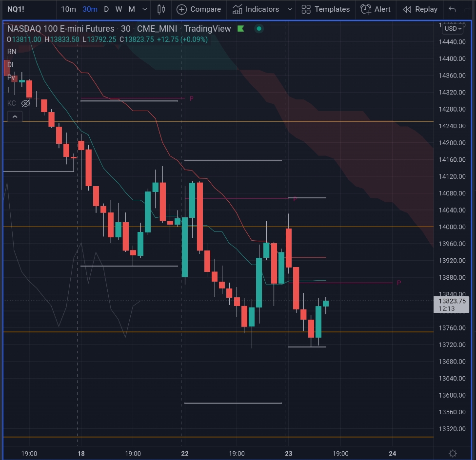476x460 pixels.
Task: Expand the timeframe interval dropdown arrow
Action: coord(145,9)
